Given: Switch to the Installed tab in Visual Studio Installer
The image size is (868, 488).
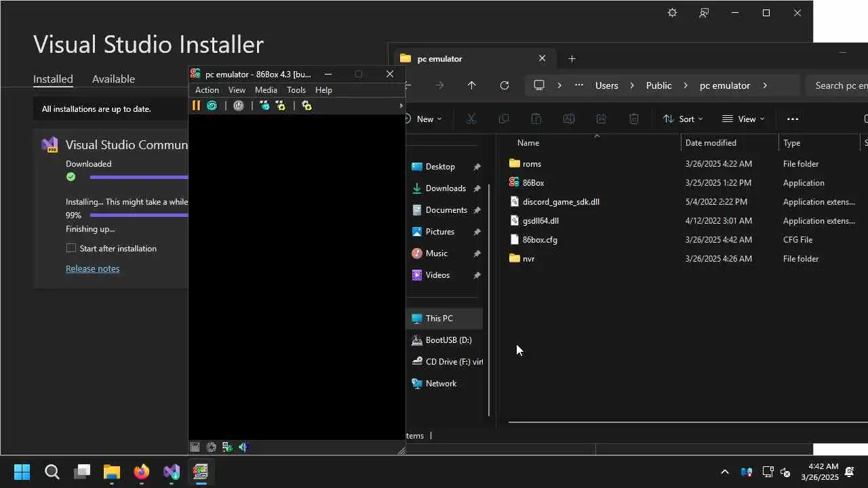Looking at the screenshot, I should click(53, 79).
